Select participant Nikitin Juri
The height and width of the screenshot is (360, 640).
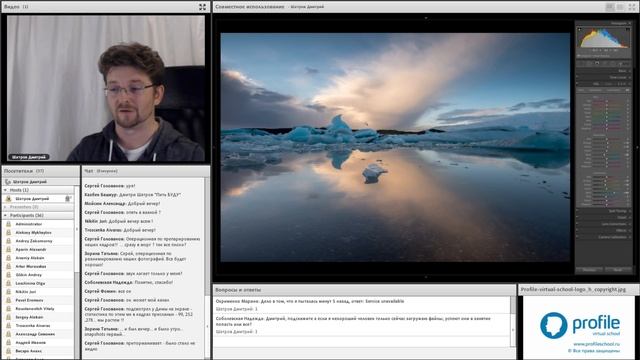(x=38, y=291)
